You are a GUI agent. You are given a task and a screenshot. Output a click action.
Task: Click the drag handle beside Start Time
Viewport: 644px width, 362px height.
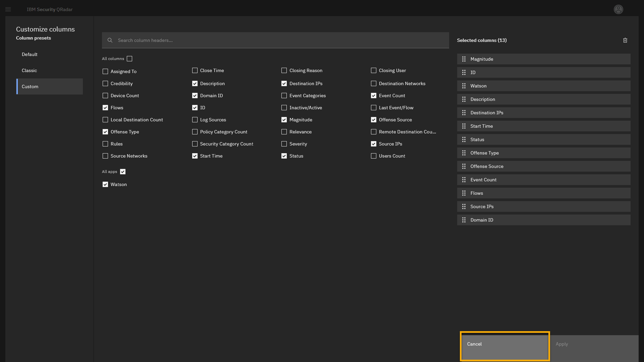(464, 126)
